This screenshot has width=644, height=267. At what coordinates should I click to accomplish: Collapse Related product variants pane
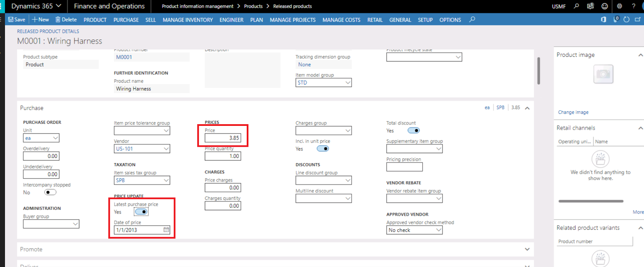pyautogui.click(x=640, y=228)
